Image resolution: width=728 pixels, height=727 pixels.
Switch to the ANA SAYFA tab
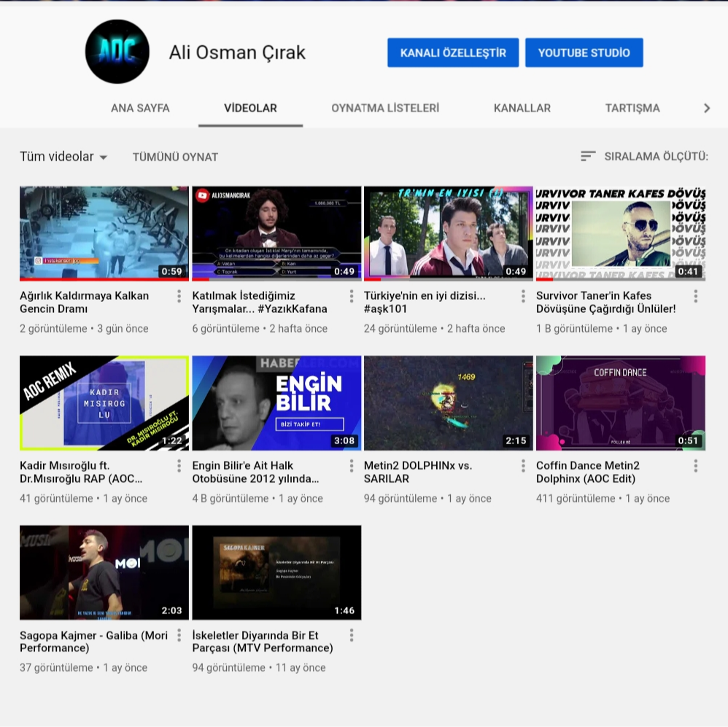(x=140, y=108)
